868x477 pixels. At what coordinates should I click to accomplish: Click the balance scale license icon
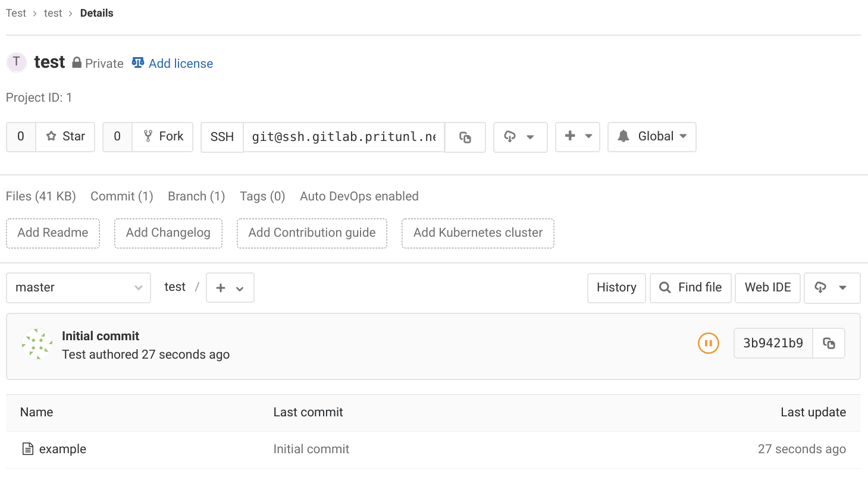point(138,62)
